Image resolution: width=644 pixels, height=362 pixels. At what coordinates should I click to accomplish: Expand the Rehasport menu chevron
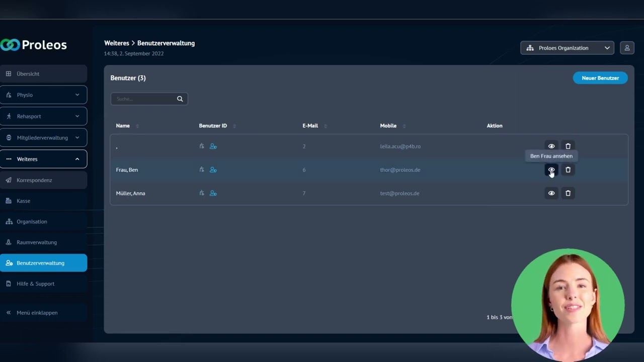pyautogui.click(x=77, y=116)
